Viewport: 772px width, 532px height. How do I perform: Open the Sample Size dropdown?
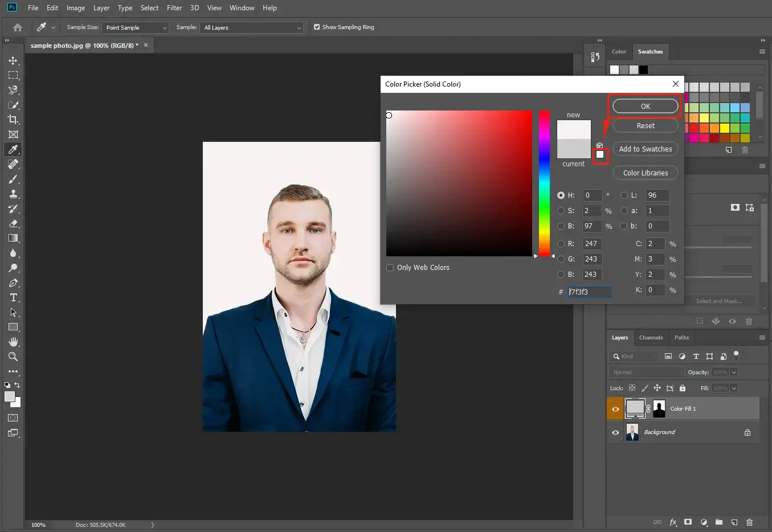point(136,27)
